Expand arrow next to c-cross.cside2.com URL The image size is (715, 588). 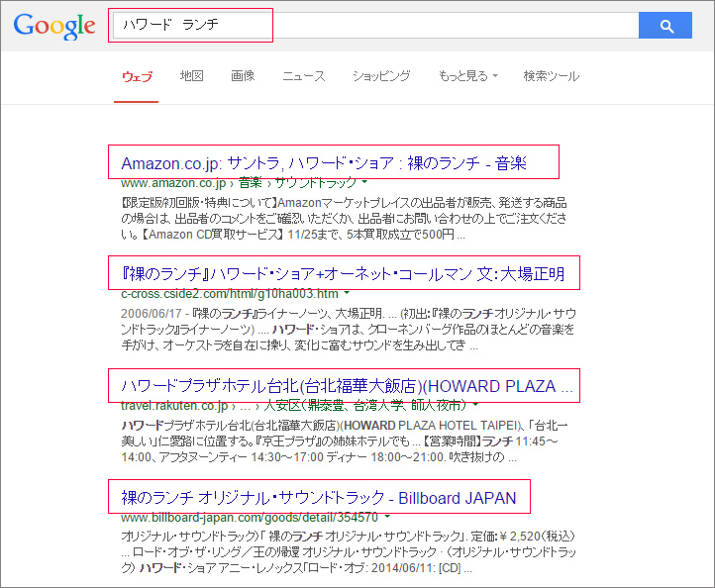point(347,293)
